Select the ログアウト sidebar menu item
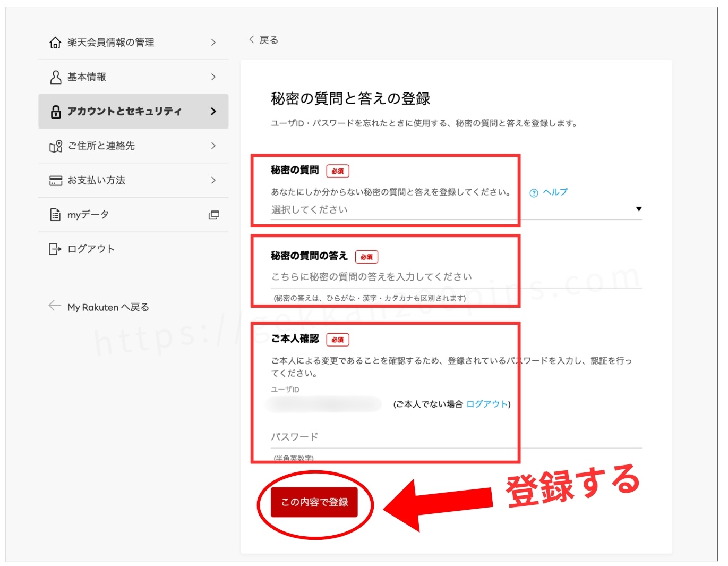The width and height of the screenshot is (728, 566). (x=91, y=249)
